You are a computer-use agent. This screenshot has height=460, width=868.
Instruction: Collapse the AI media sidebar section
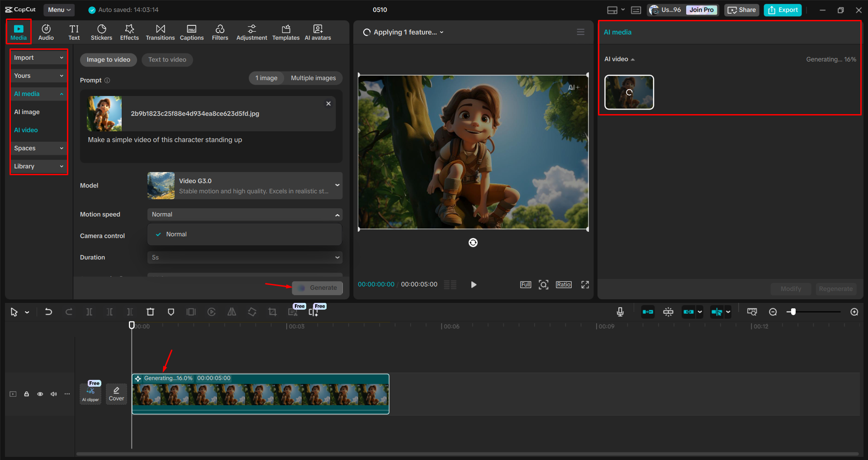62,94
